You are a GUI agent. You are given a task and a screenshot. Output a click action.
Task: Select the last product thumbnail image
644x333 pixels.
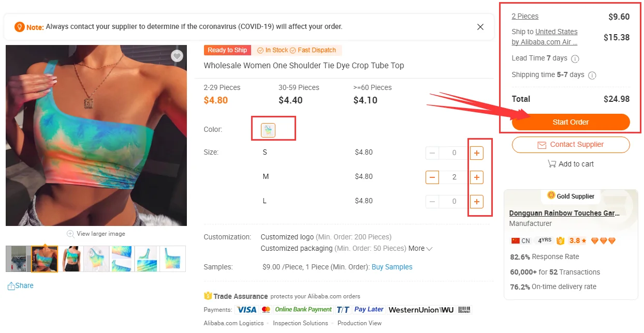173,259
